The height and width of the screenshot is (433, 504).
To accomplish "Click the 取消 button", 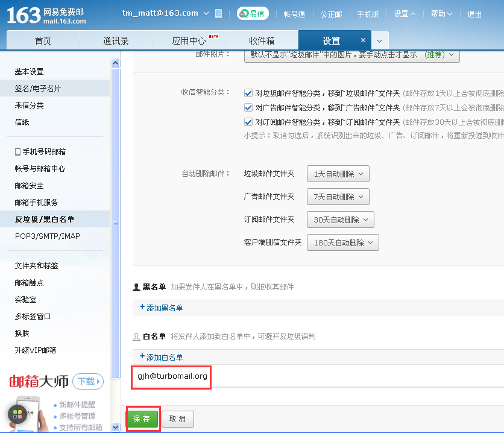I will coord(177,419).
